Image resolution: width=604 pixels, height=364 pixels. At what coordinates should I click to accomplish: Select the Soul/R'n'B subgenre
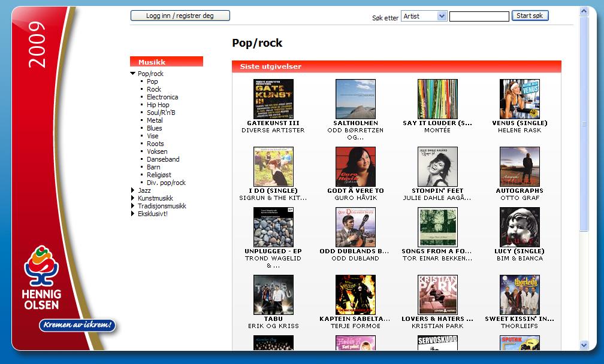click(x=161, y=113)
